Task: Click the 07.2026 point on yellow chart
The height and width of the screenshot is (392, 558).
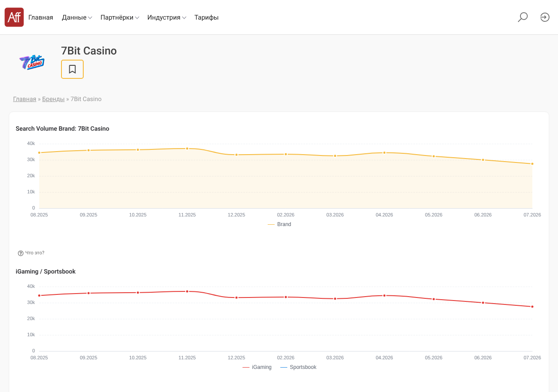Action: tap(532, 164)
